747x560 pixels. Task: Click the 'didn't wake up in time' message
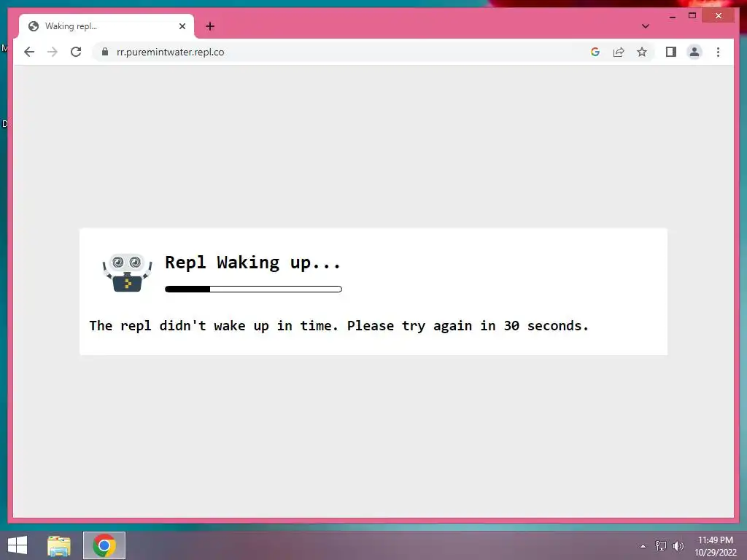click(338, 326)
